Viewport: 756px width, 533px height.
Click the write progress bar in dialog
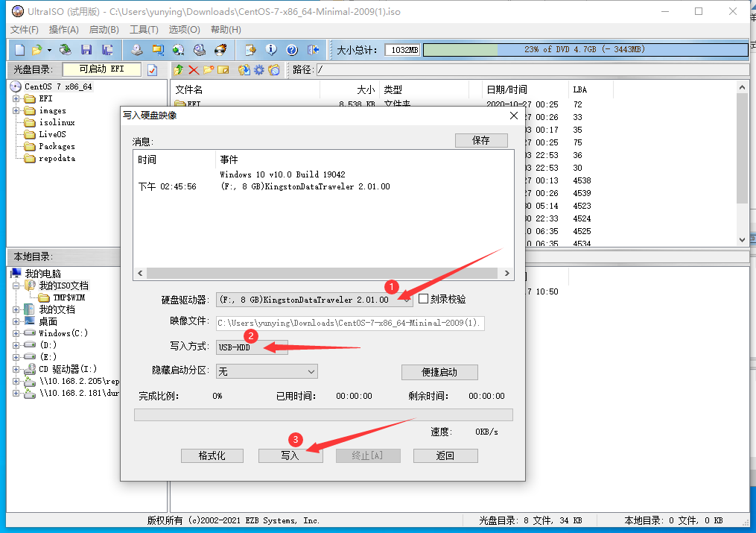click(323, 414)
